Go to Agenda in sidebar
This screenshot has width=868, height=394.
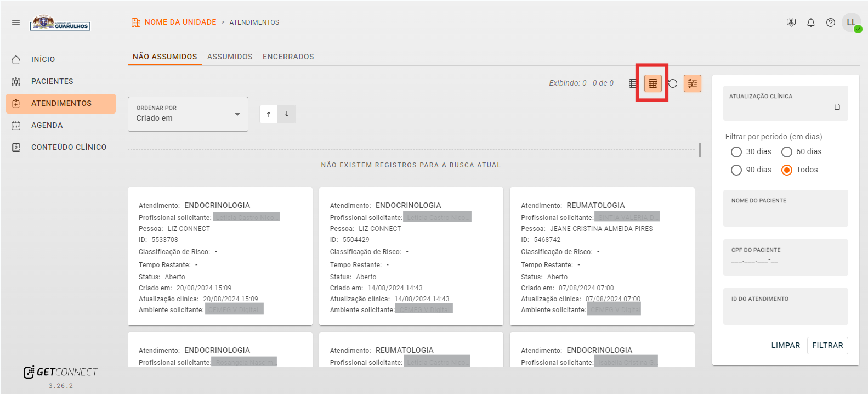pos(61,125)
